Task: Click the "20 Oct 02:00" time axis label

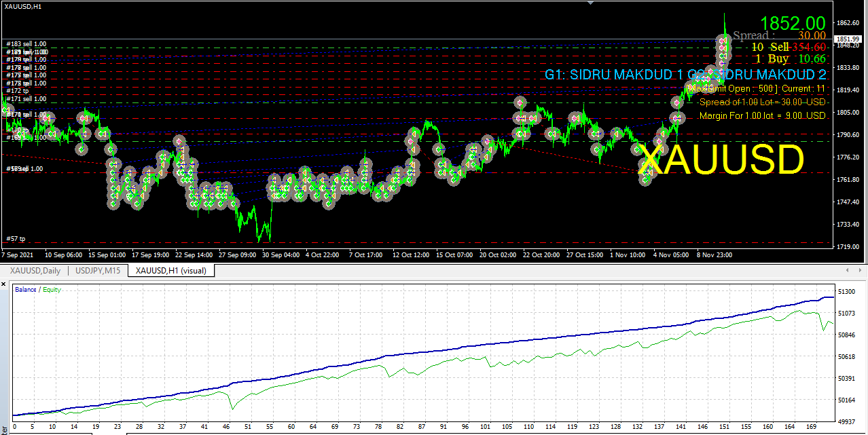Action: 496,255
